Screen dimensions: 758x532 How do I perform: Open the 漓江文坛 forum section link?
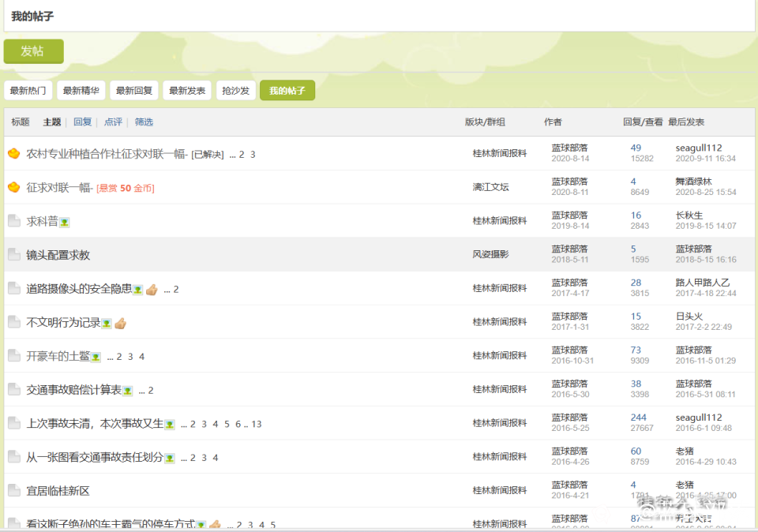coord(490,188)
